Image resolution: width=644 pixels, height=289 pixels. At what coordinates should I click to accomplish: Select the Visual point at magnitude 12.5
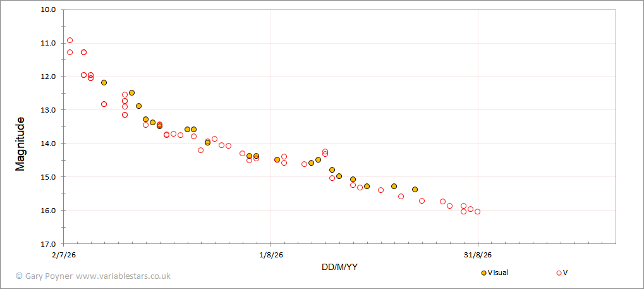131,93
